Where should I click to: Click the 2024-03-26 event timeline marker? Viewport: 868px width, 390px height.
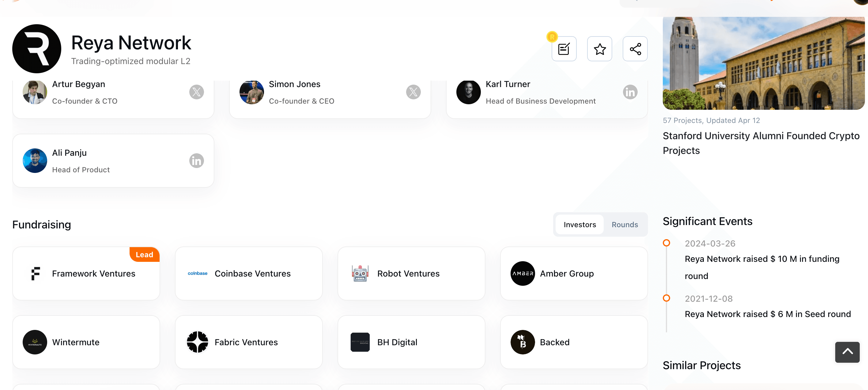coord(666,243)
